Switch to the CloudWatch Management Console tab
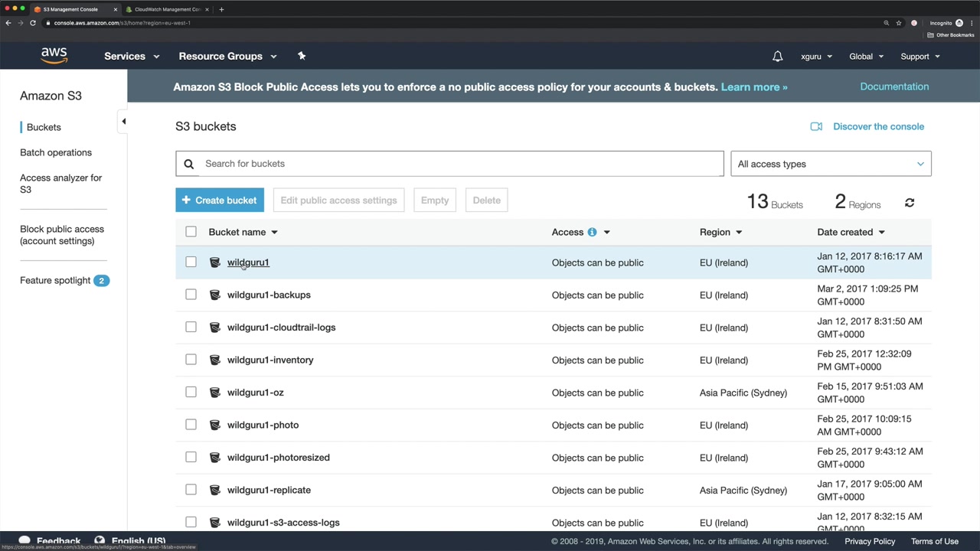 click(x=167, y=9)
